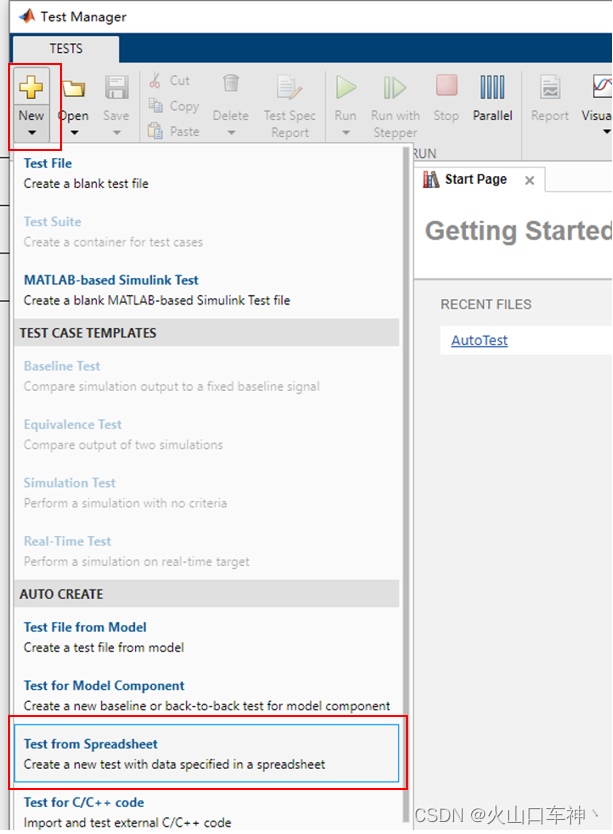The image size is (613, 834).
Task: Click the Save floppy disk icon
Action: click(116, 87)
